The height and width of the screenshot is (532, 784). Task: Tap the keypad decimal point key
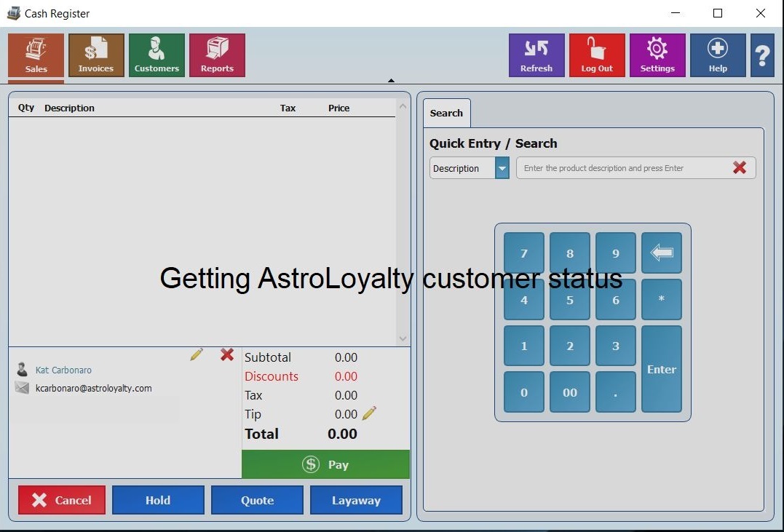click(616, 392)
